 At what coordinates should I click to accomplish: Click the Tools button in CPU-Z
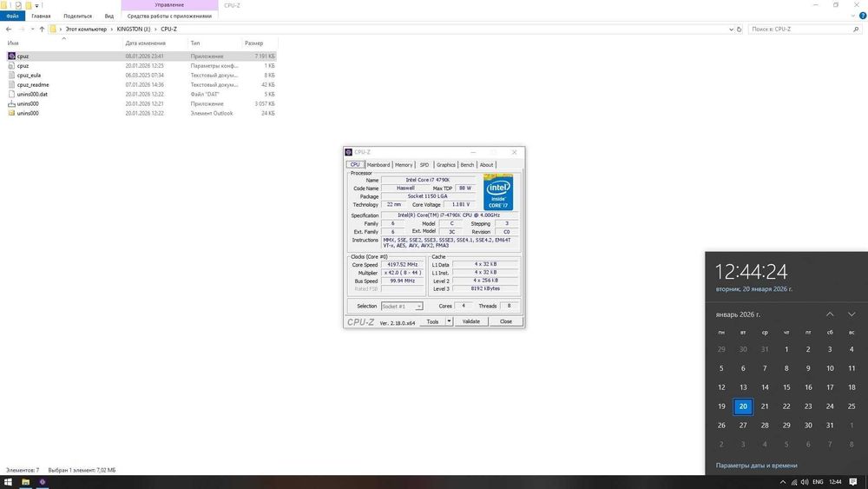tap(432, 321)
